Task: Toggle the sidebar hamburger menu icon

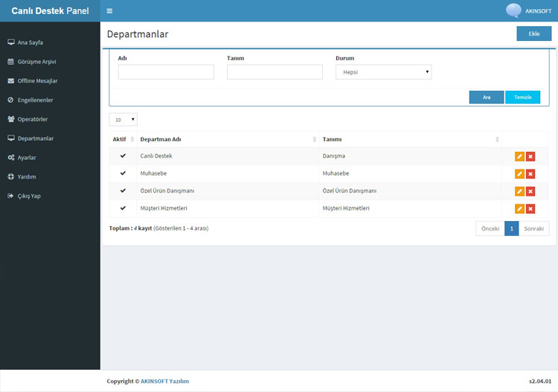Action: (x=109, y=11)
